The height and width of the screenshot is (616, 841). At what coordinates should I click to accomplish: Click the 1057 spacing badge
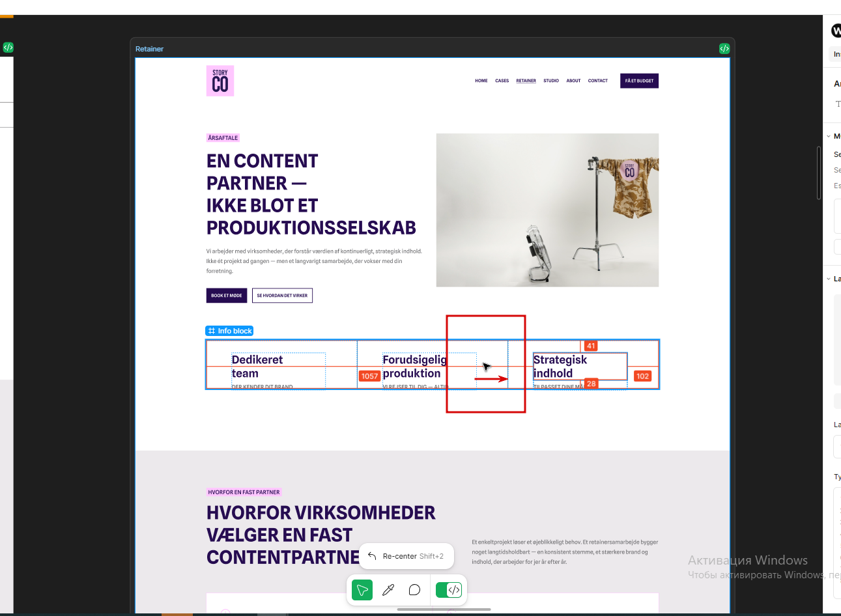369,376
